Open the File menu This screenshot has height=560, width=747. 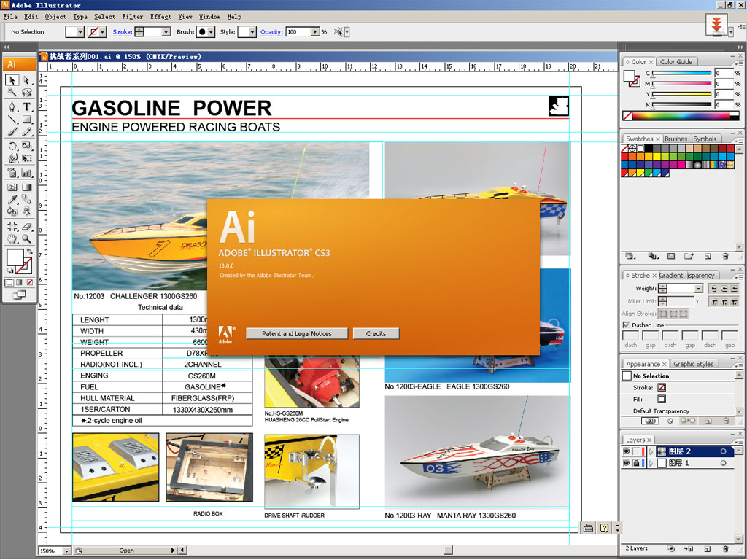10,17
